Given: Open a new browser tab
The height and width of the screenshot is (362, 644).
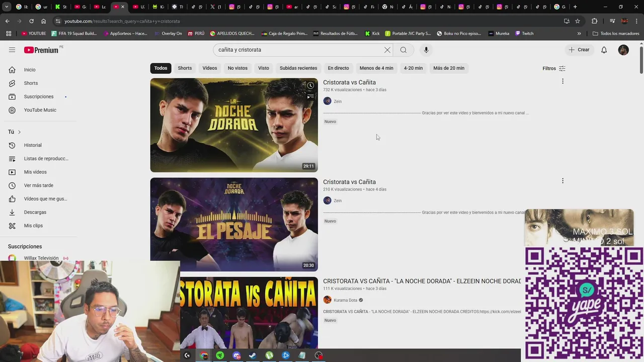Looking at the screenshot, I should [575, 7].
